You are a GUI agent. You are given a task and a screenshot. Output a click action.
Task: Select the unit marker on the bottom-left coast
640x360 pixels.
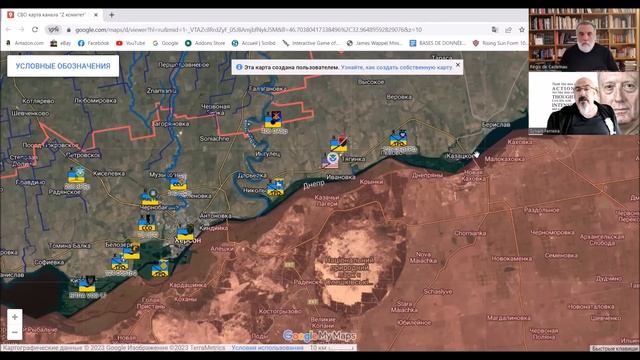pos(87,284)
